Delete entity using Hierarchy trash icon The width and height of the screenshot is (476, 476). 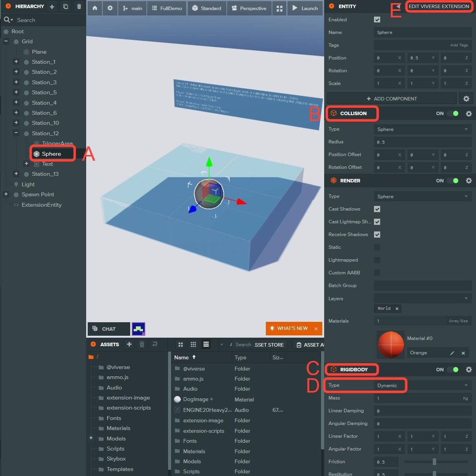coord(79,7)
